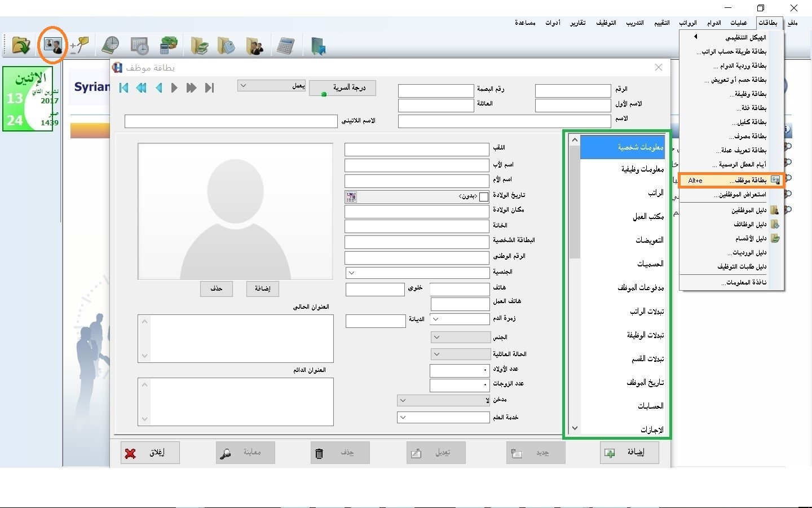
Task: Open the تقارير reports menu
Action: [577, 23]
